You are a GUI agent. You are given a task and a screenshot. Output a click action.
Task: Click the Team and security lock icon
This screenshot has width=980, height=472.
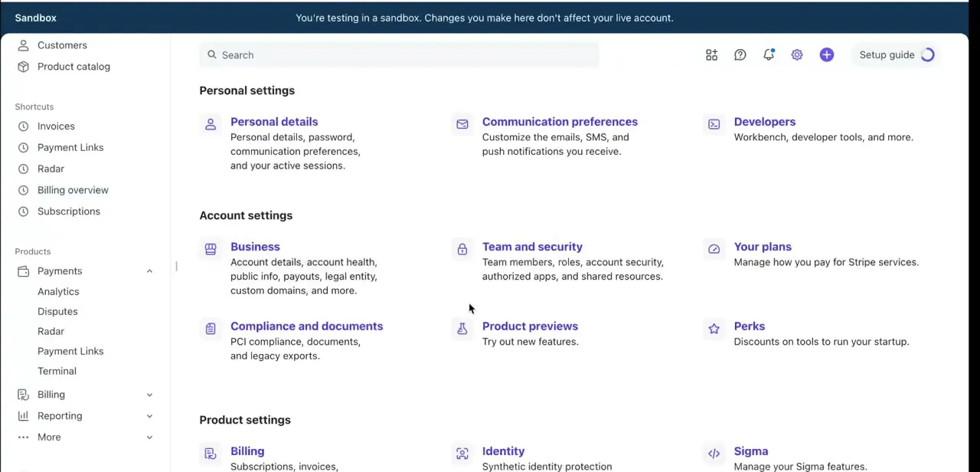point(462,249)
